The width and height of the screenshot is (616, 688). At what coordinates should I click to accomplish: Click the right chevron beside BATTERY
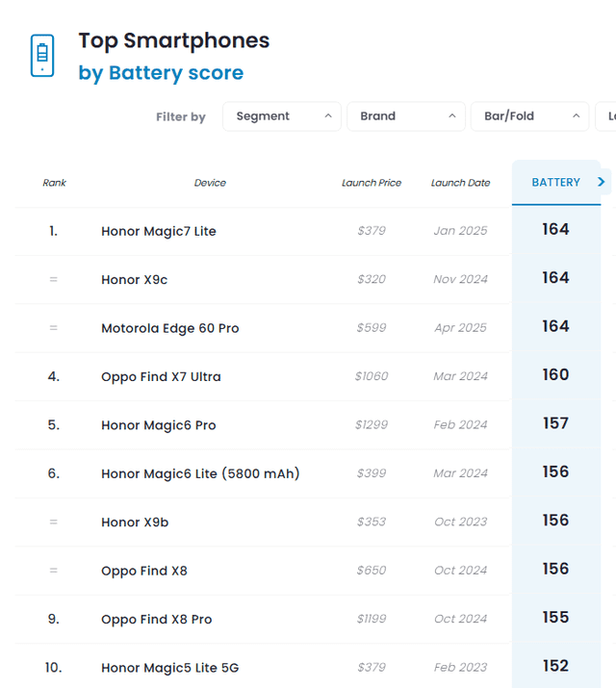(602, 182)
